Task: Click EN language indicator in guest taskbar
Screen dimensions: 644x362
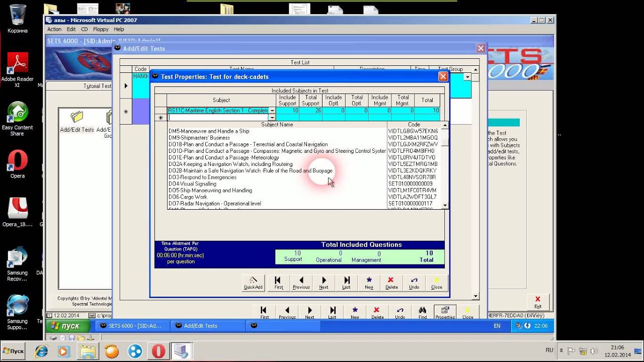Action: [x=497, y=326]
